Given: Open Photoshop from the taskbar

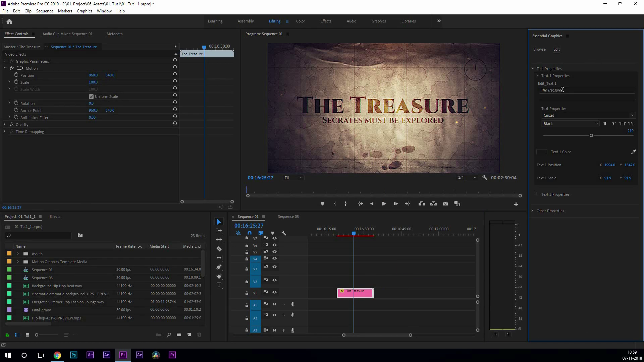Looking at the screenshot, I should [x=73, y=355].
